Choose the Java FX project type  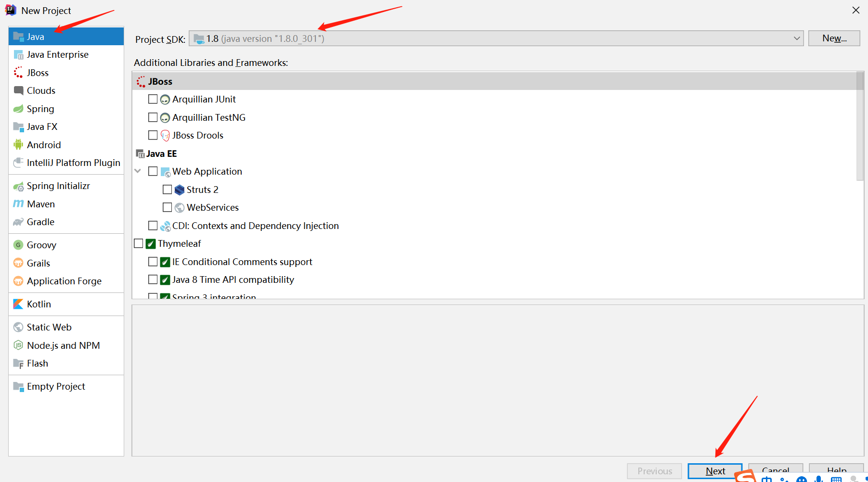click(66, 127)
